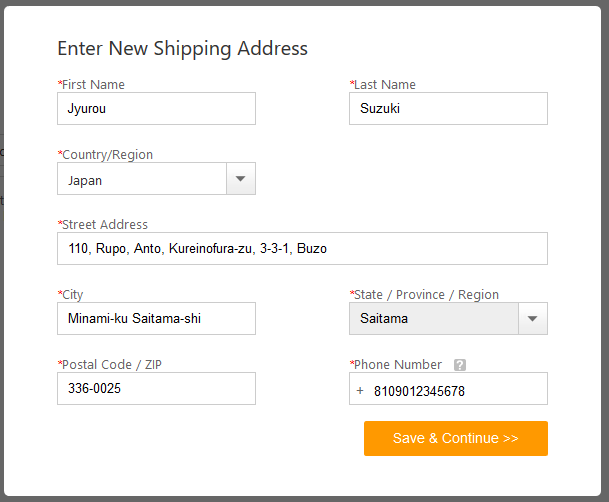
Task: Focus the Phone Number input 8109012345678
Action: coord(455,390)
